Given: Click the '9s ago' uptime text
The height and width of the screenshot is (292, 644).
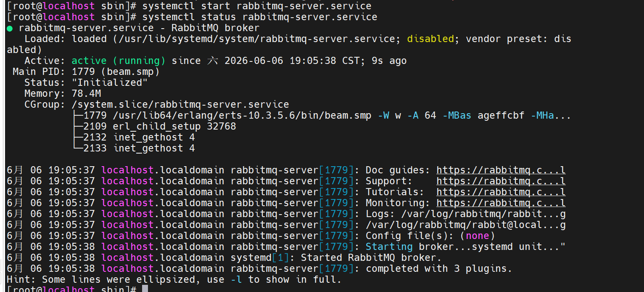Looking at the screenshot, I should click(389, 61).
